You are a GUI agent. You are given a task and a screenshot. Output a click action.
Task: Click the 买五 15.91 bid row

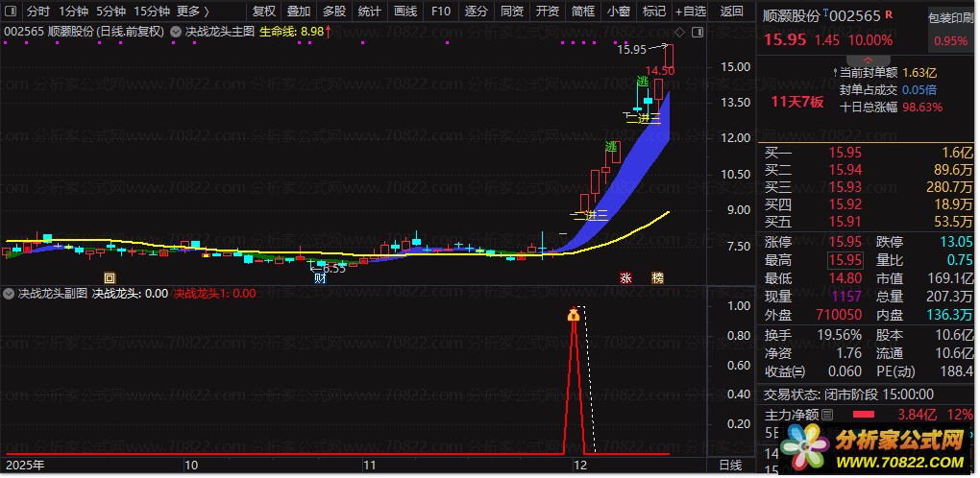[x=869, y=222]
